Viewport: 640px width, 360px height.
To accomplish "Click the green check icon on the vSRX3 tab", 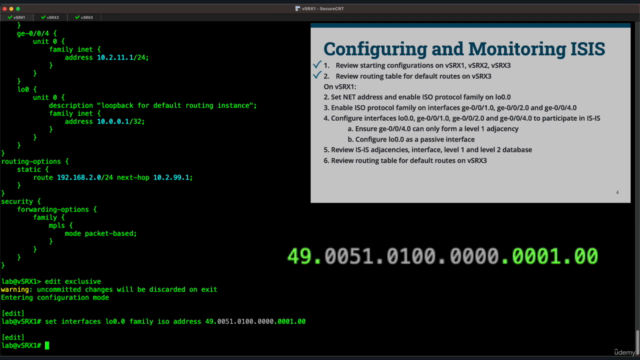I will [77, 18].
